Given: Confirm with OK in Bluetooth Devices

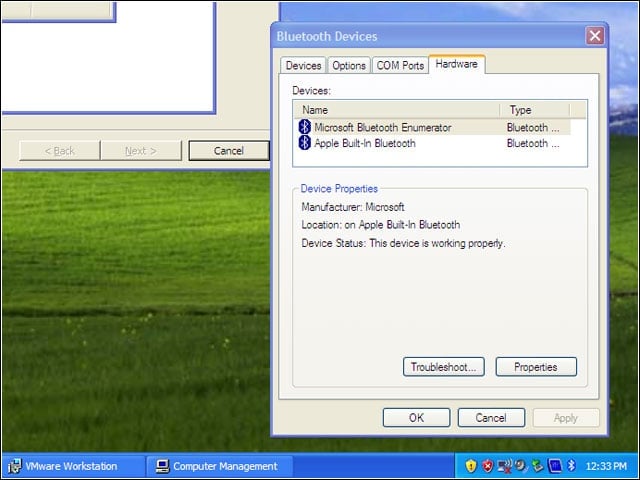Looking at the screenshot, I should [x=417, y=418].
